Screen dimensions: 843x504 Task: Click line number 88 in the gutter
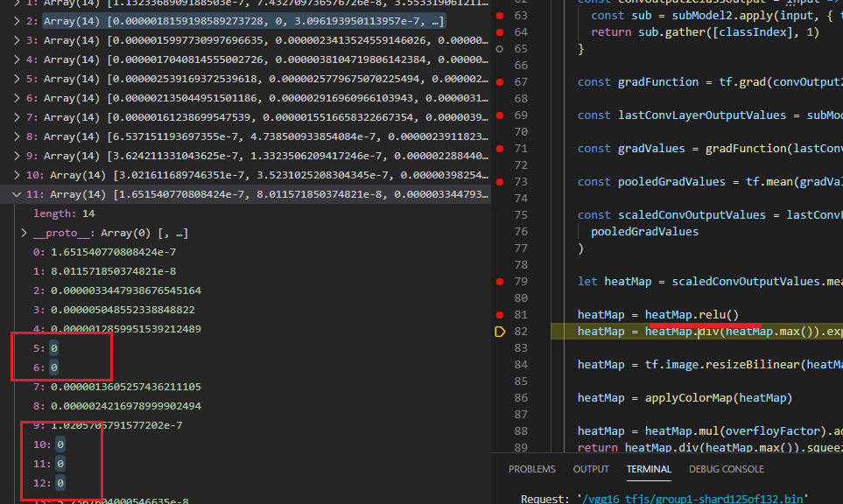pos(521,431)
